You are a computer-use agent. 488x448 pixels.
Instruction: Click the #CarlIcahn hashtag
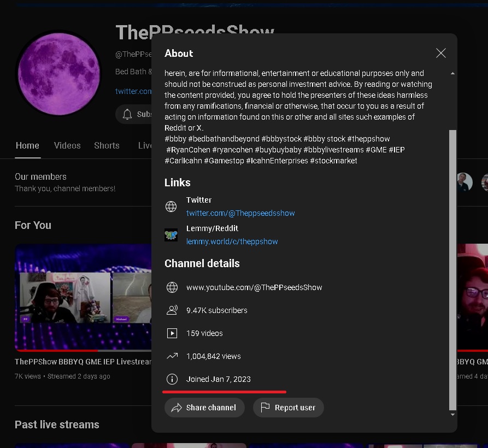click(x=183, y=161)
